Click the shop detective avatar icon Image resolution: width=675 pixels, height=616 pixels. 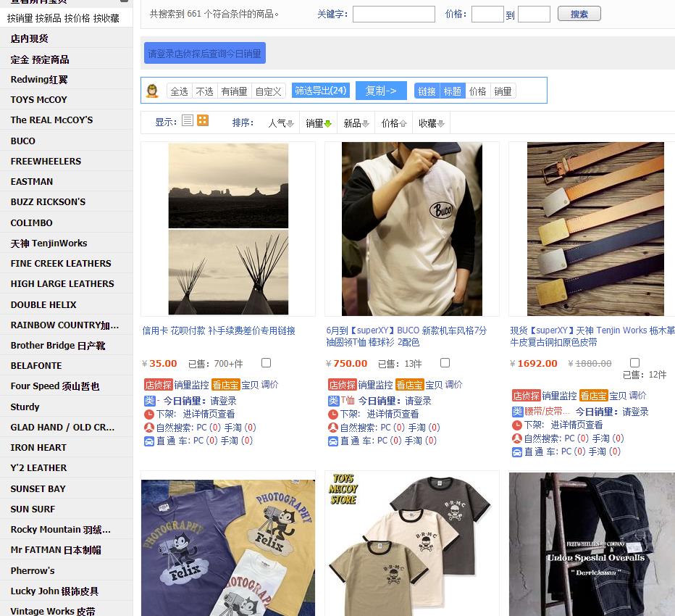click(152, 91)
